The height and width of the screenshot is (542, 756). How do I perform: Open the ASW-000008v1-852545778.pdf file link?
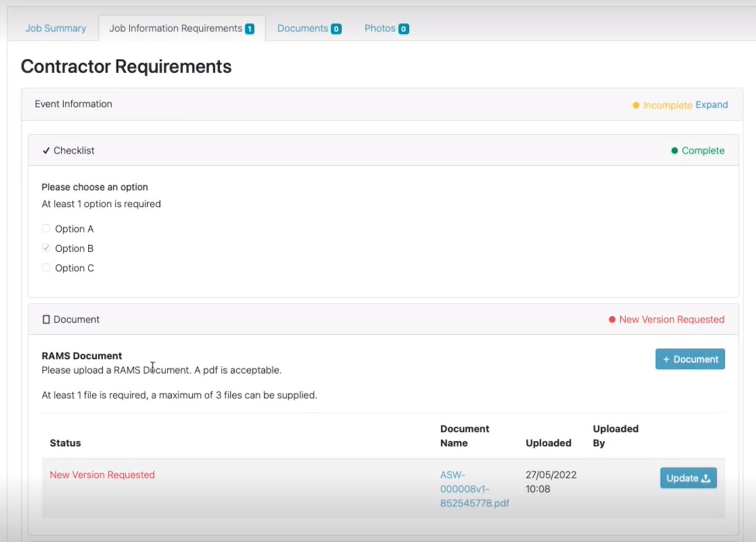(474, 489)
